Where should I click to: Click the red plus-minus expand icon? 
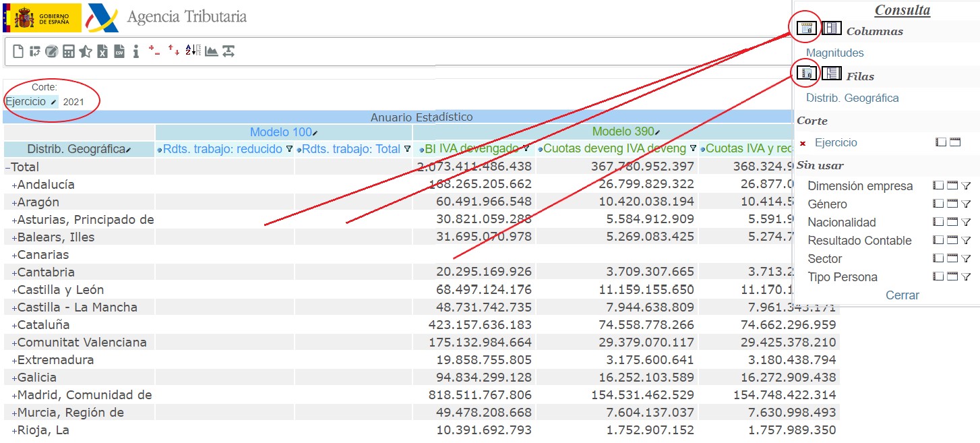point(154,51)
